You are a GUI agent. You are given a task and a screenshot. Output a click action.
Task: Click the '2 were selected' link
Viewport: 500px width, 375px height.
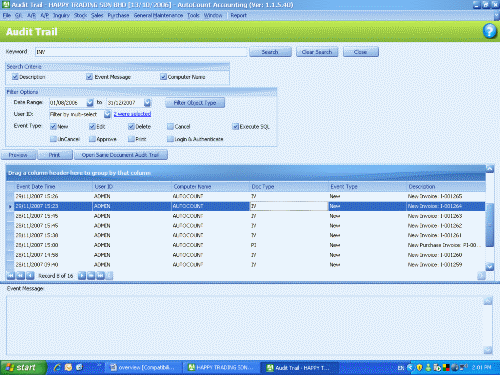pyautogui.click(x=132, y=114)
